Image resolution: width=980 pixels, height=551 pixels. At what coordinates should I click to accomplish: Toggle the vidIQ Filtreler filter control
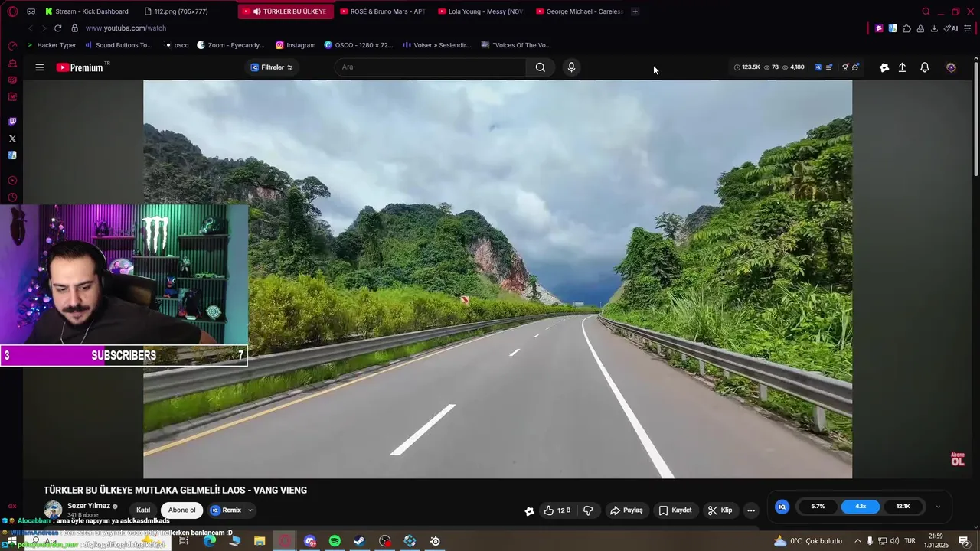click(x=272, y=67)
